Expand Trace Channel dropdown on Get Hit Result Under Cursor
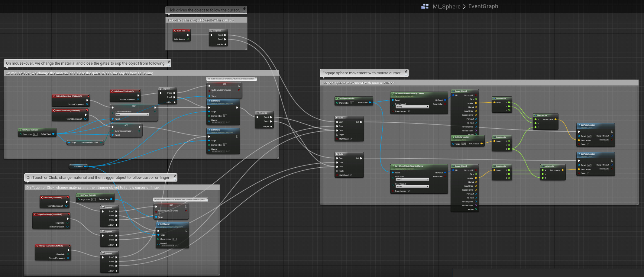The width and height of the screenshot is (644, 277). [412, 107]
